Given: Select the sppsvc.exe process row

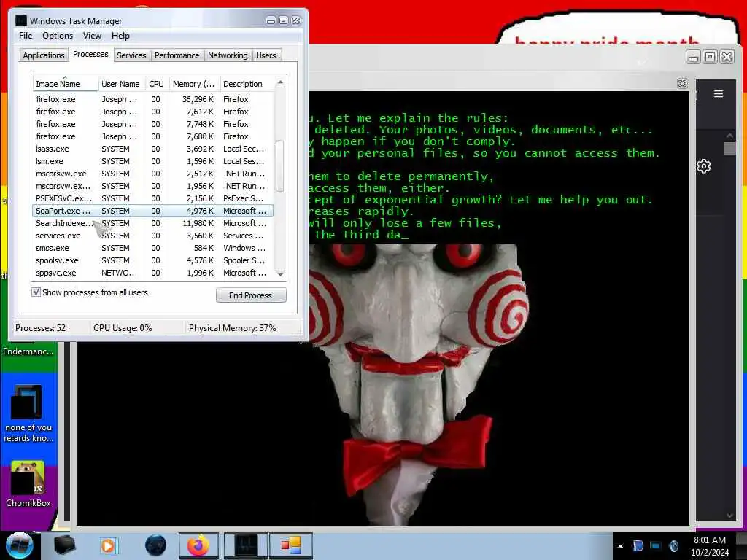Looking at the screenshot, I should (x=153, y=273).
